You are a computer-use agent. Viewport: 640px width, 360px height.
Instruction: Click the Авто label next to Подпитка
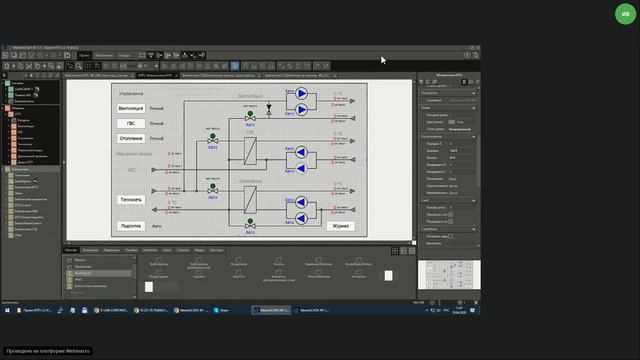click(157, 226)
